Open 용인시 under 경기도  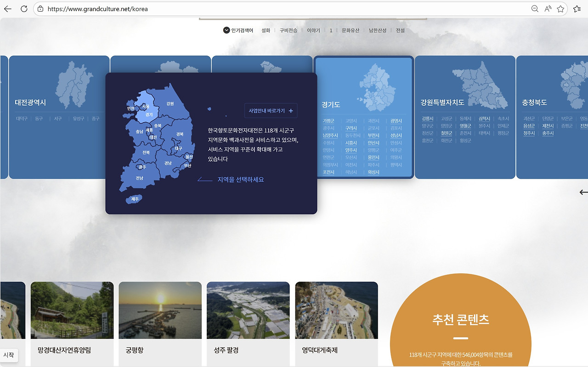point(373,158)
